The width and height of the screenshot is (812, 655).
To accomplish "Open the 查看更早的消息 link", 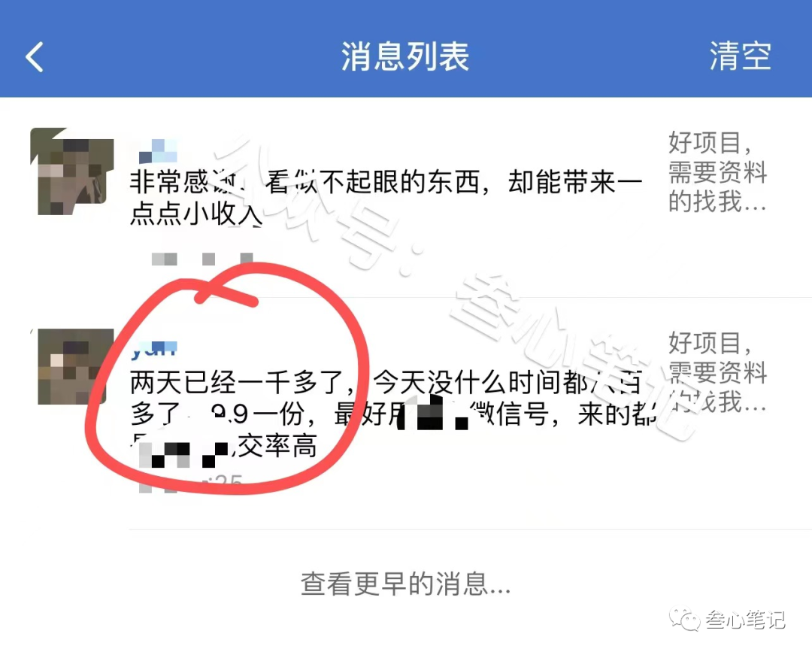I will (x=405, y=584).
